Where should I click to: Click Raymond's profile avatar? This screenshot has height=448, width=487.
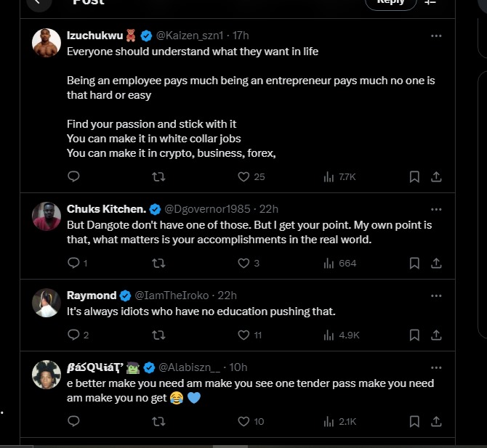point(47,303)
